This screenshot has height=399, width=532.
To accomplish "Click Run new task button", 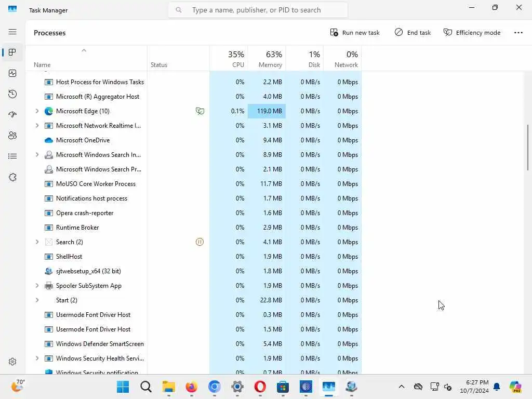I will click(355, 33).
